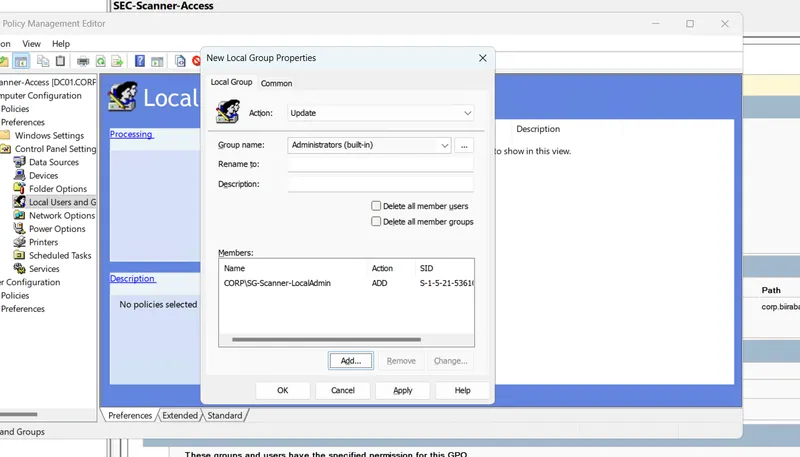
Task: Click the display XML document toolbar icon
Action: [x=180, y=61]
